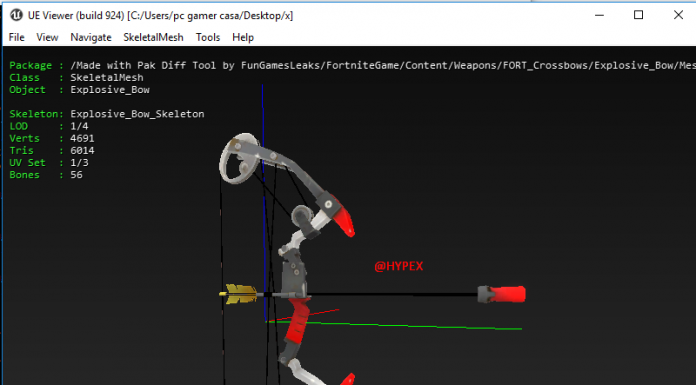Open the SkeletalMesh menu
This screenshot has width=696, height=385.
[153, 37]
